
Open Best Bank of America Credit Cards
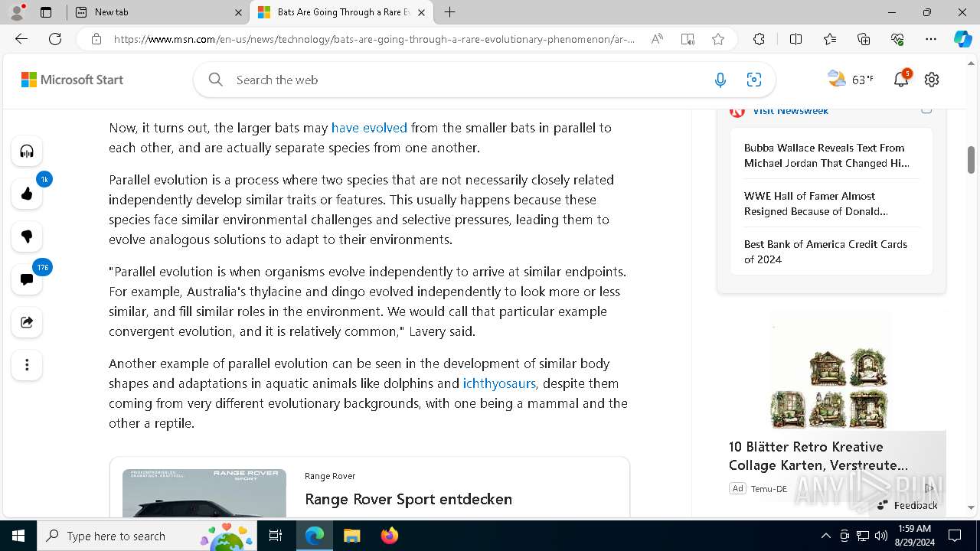825,252
